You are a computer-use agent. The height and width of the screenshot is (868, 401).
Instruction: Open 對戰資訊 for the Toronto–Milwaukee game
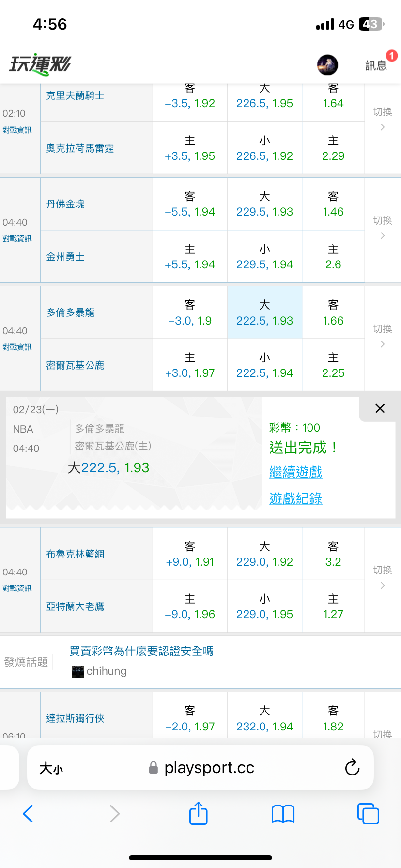(17, 347)
